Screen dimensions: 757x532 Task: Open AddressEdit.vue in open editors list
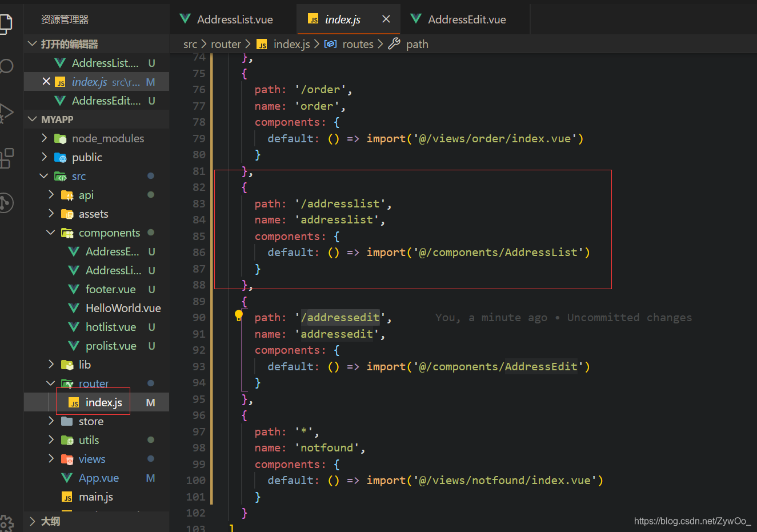(97, 101)
